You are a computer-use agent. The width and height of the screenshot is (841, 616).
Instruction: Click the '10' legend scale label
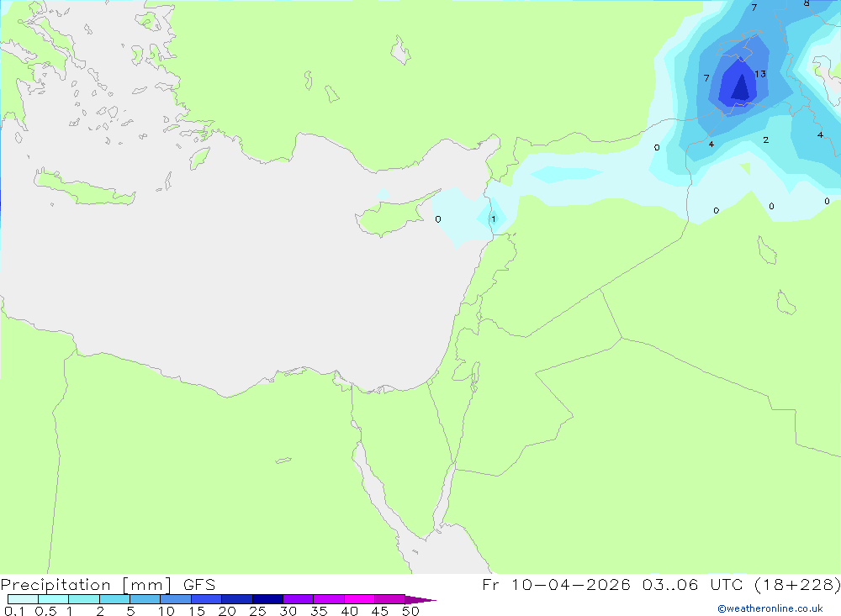pyautogui.click(x=167, y=611)
